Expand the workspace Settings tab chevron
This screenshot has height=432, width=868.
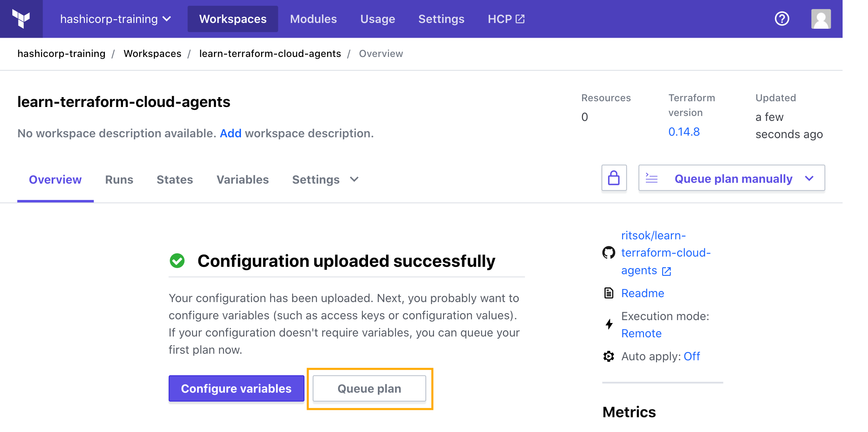(354, 180)
